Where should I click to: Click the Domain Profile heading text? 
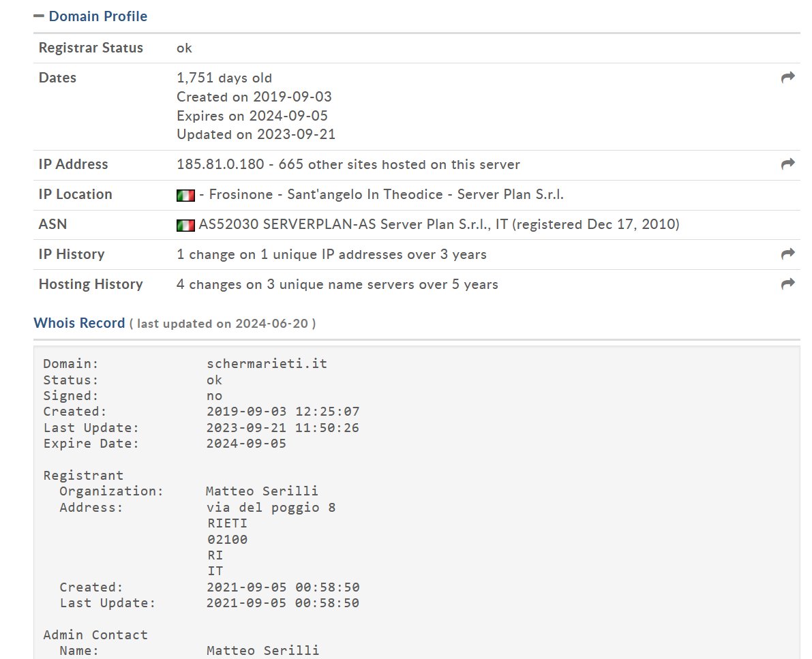(x=98, y=16)
